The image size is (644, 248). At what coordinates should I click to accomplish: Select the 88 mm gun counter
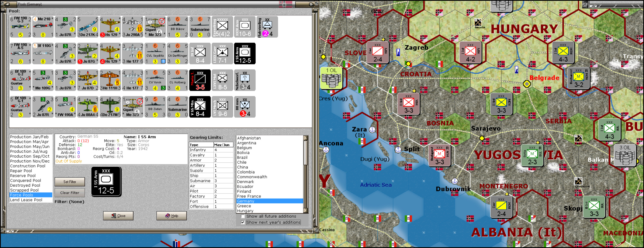point(245,107)
